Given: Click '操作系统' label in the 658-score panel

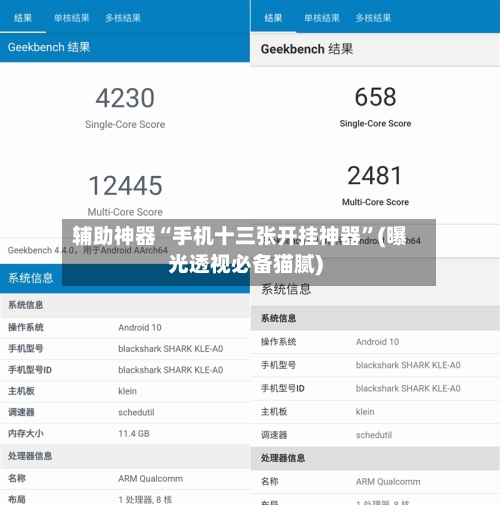Looking at the screenshot, I should click(279, 342).
